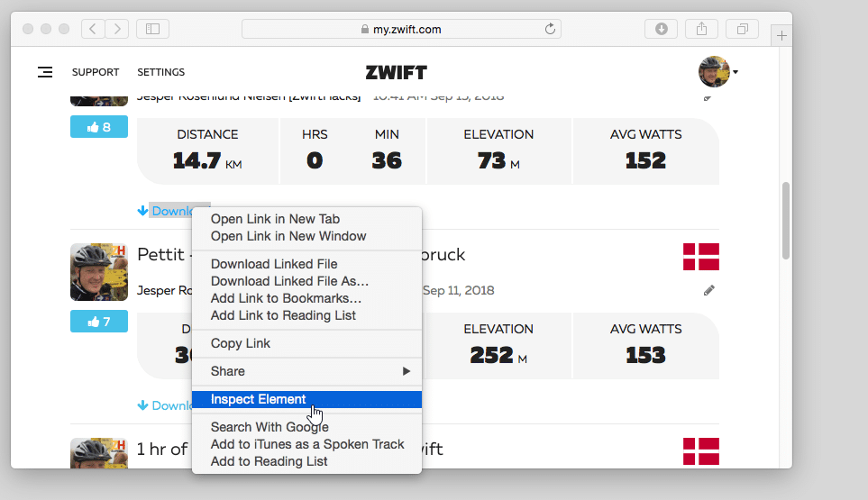Select Copy Link from context menu
The image size is (868, 500).
click(306, 343)
